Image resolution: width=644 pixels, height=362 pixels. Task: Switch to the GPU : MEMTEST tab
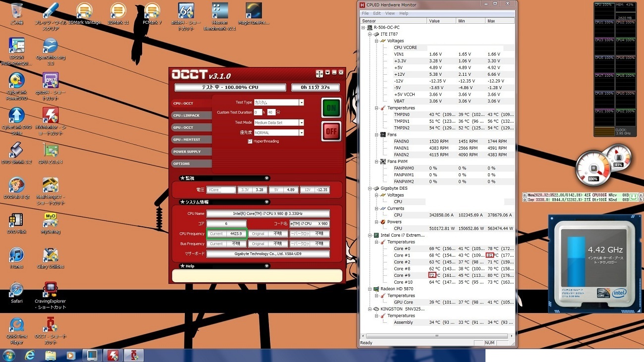(x=191, y=140)
